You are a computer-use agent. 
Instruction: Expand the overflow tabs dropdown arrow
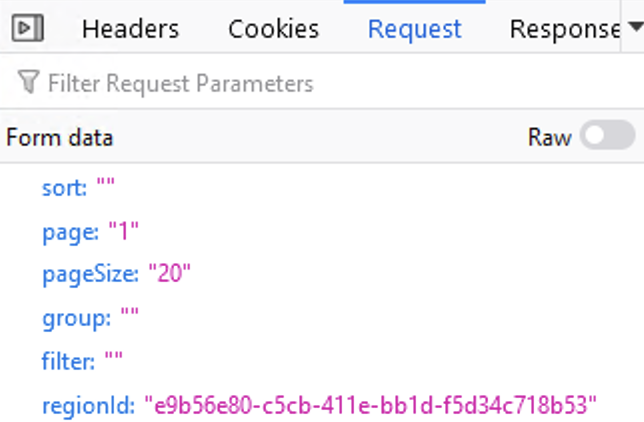[633, 29]
